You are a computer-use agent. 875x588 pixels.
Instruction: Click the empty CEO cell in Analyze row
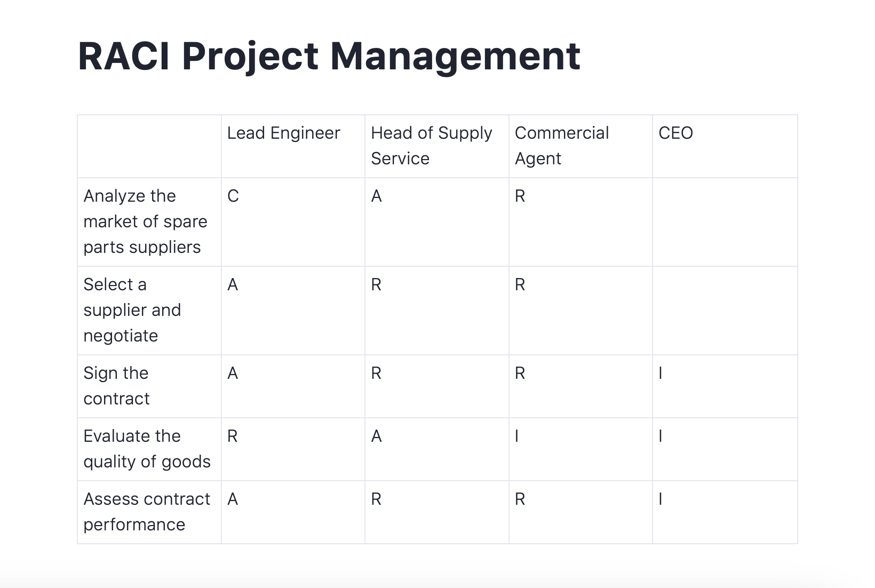click(725, 221)
